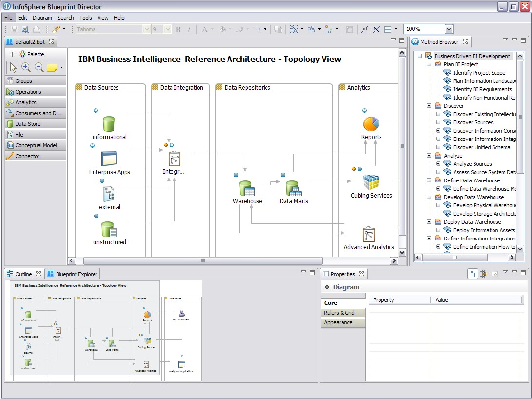
Task: Toggle bold formatting in the toolbar
Action: tap(177, 29)
